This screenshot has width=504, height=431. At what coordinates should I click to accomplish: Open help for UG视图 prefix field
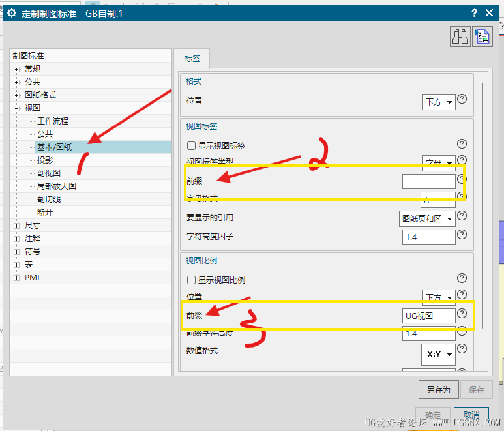point(462,313)
